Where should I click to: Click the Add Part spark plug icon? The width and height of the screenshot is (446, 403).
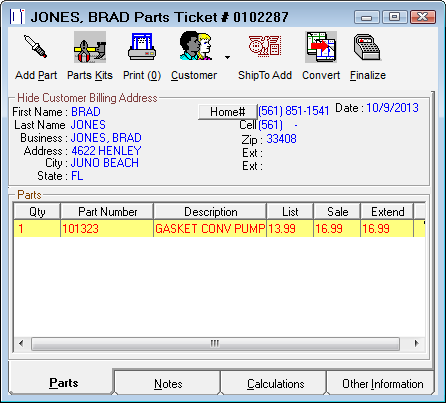coord(36,47)
